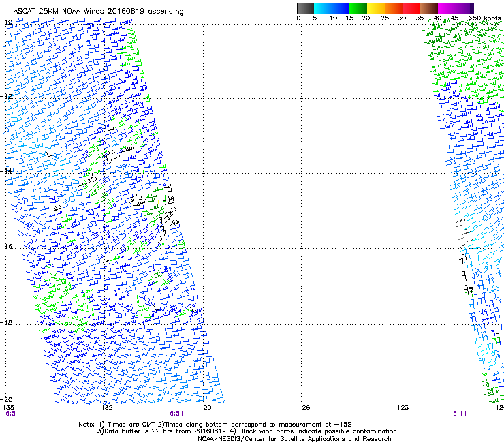Viewport: 504px width, 443px height.
Task: Click the -14 latitude axis label
Action: 6,171
